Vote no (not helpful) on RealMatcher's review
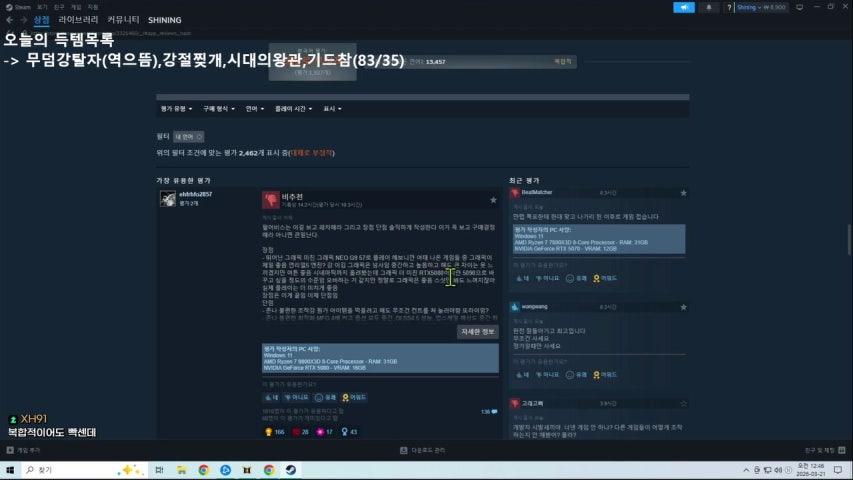The height and width of the screenshot is (480, 853). [x=547, y=279]
